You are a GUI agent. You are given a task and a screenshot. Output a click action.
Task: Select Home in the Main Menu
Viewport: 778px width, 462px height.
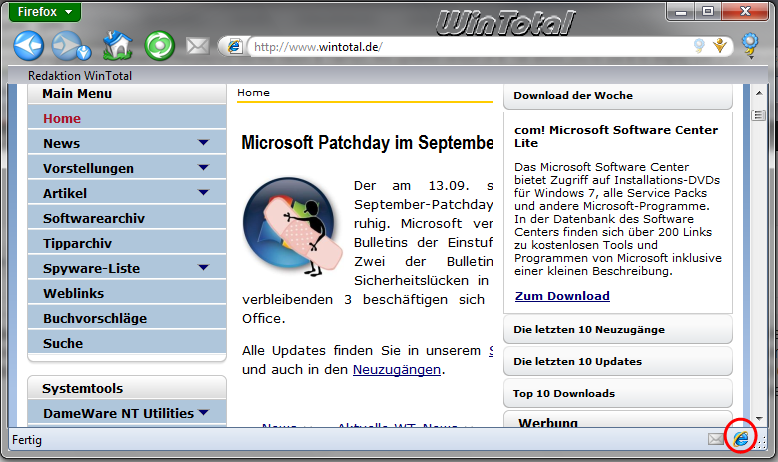click(127, 118)
